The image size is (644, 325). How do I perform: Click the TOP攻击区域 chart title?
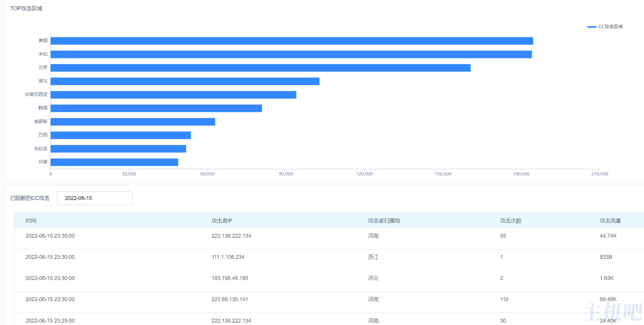tap(26, 8)
